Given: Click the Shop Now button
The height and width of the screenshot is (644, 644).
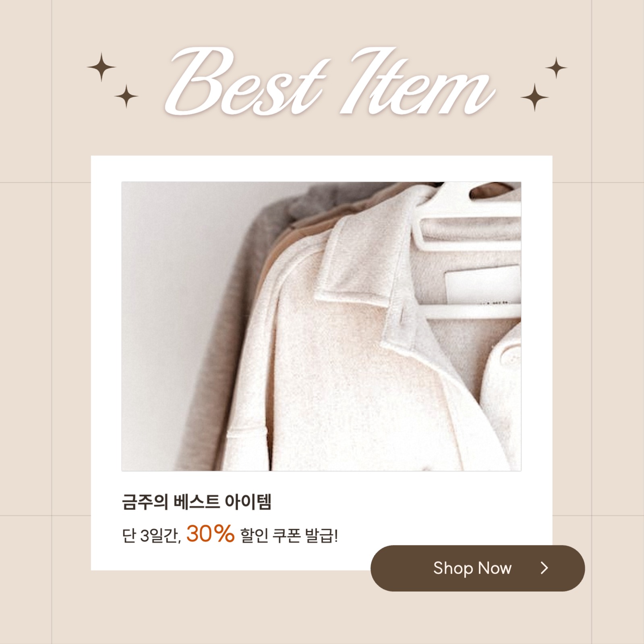Looking at the screenshot, I should 477,568.
